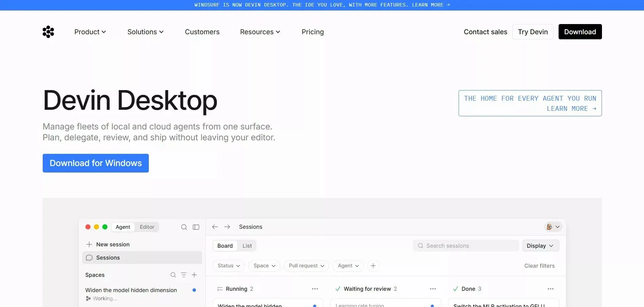Click the search icon next to Editor toggle
The image size is (644, 307).
pyautogui.click(x=184, y=227)
